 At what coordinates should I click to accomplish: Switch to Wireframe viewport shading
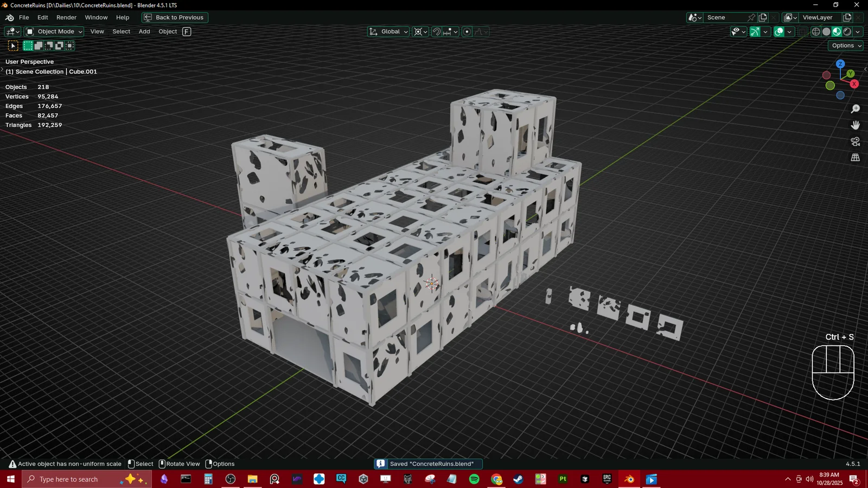pyautogui.click(x=816, y=31)
